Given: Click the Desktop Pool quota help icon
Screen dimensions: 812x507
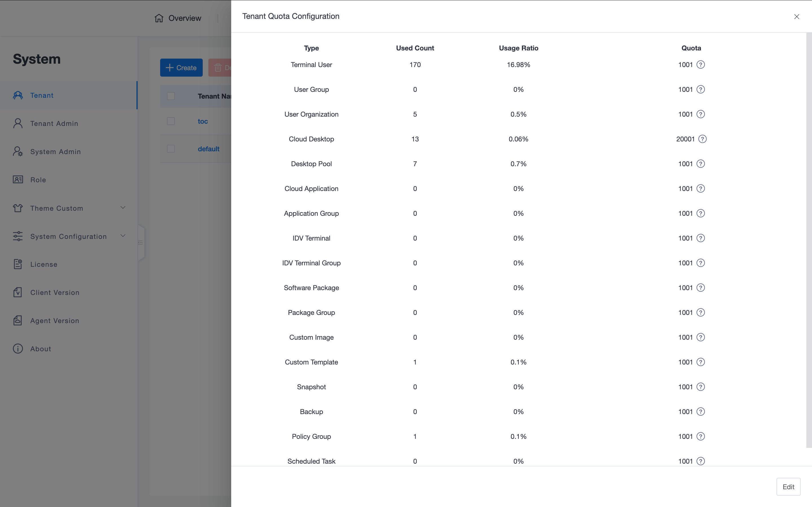Looking at the screenshot, I should [700, 164].
